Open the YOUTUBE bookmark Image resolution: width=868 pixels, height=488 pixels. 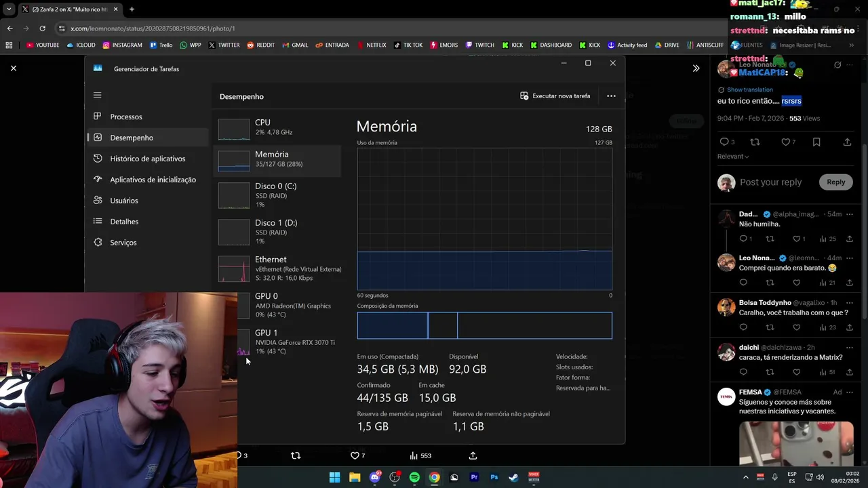[43, 45]
